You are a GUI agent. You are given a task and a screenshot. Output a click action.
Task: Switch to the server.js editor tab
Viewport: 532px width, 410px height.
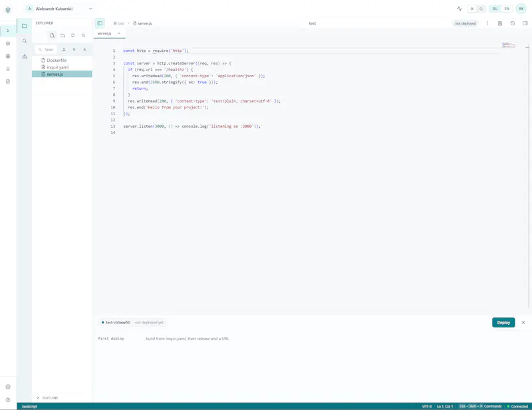point(104,33)
